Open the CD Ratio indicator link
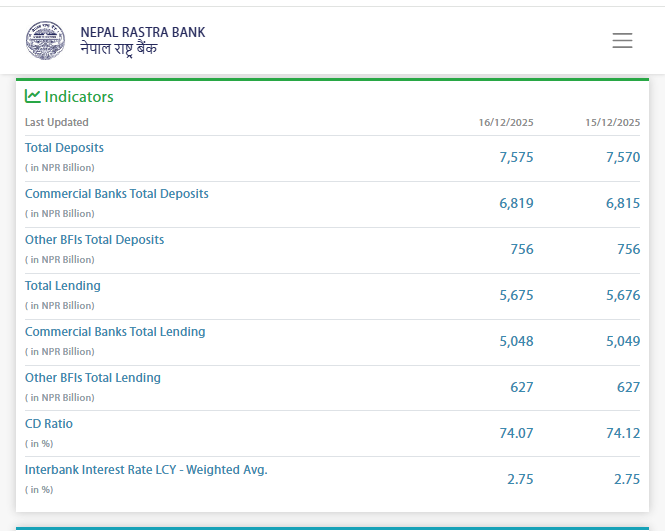665x531 pixels. (49, 424)
